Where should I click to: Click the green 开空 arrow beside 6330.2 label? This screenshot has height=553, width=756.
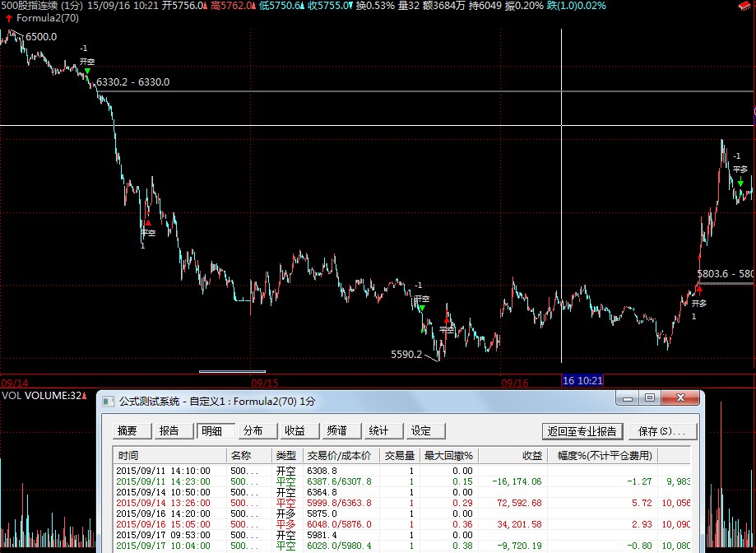point(87,72)
